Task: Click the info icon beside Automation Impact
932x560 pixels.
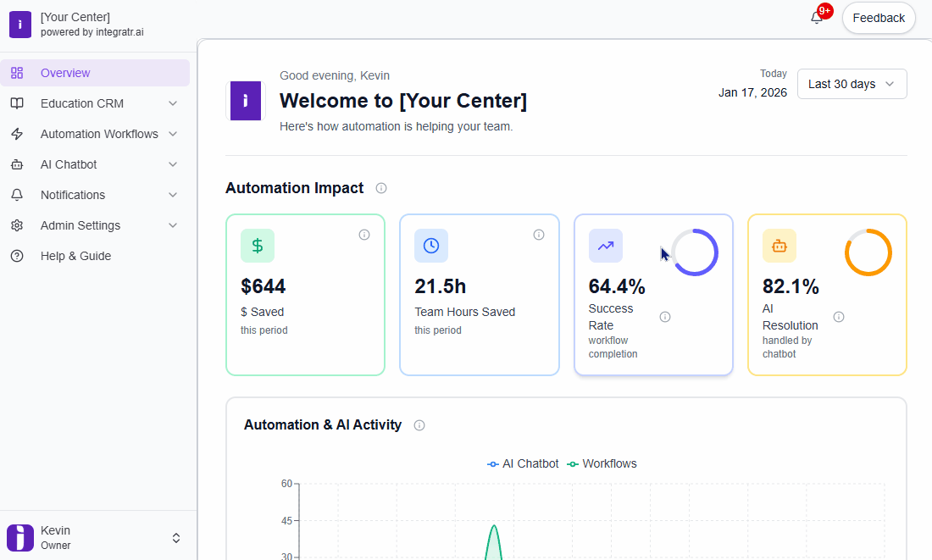Action: click(380, 188)
